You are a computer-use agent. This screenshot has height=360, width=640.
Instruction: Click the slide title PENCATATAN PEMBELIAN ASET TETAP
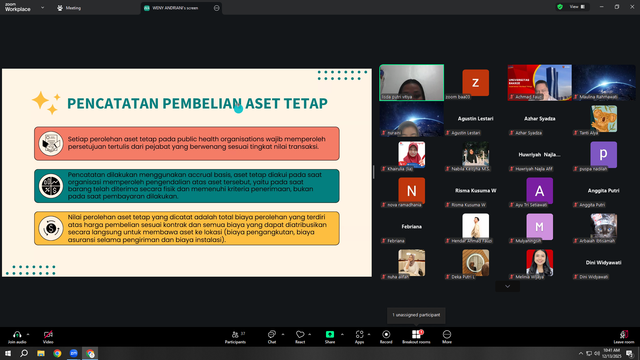click(197, 103)
